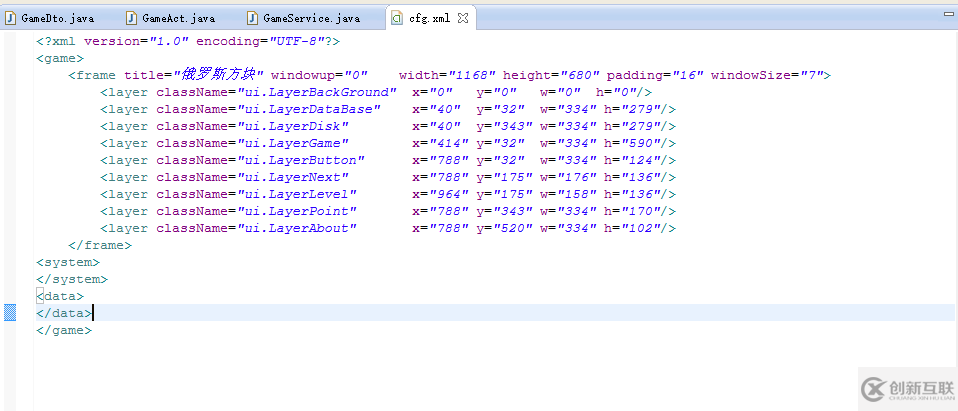958x411 pixels.
Task: Click the windowSize="7" attribute
Action: coord(767,76)
